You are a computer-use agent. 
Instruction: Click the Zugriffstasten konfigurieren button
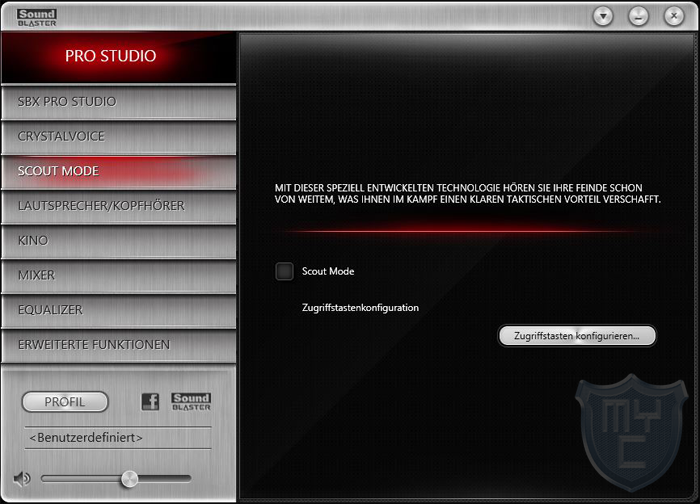tap(577, 336)
